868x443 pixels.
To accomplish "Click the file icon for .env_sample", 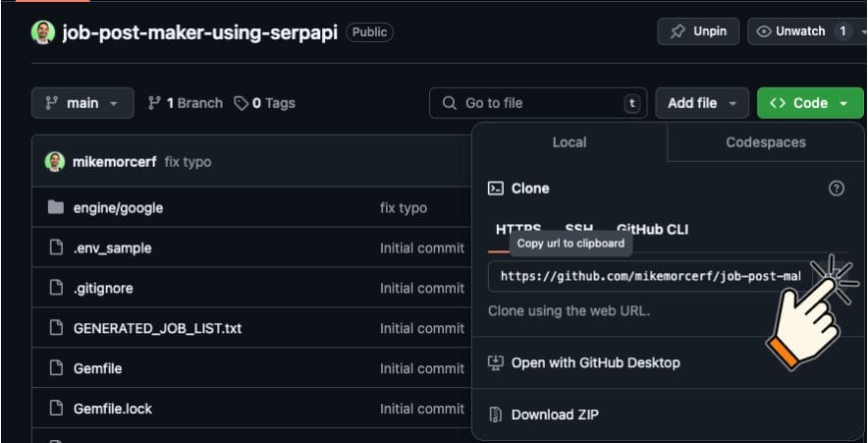I will pos(56,248).
